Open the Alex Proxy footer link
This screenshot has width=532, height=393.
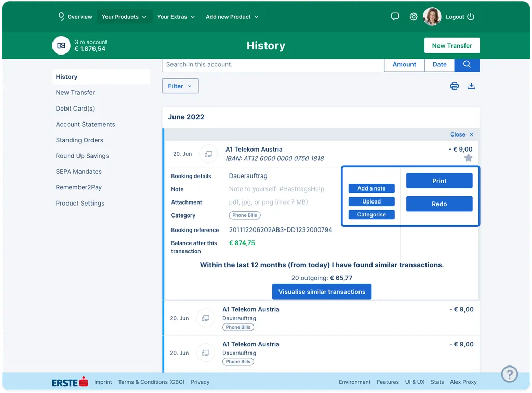click(463, 382)
